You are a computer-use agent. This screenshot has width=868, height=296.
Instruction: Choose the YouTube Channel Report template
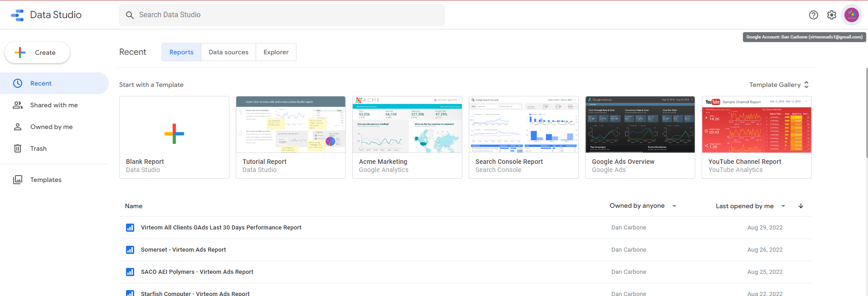click(x=756, y=125)
